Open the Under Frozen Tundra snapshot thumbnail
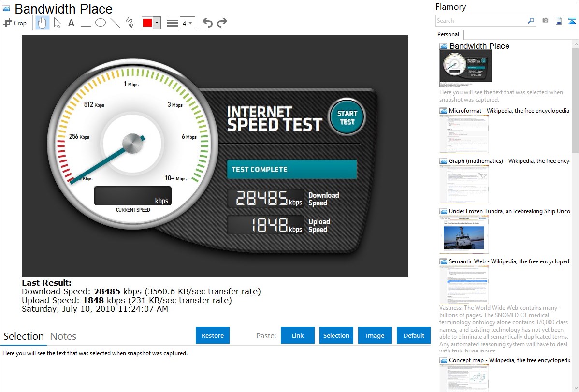 pyautogui.click(x=464, y=234)
